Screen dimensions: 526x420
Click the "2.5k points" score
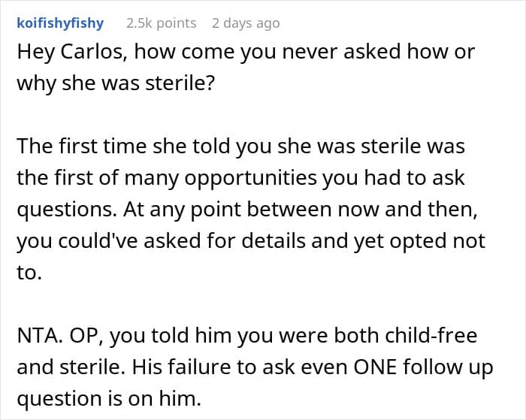tap(161, 23)
